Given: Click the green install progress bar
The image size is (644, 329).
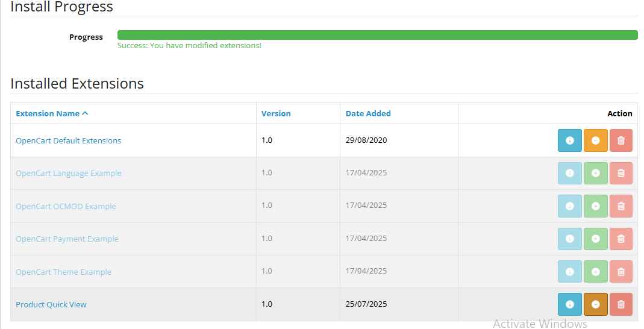Looking at the screenshot, I should click(x=377, y=35).
